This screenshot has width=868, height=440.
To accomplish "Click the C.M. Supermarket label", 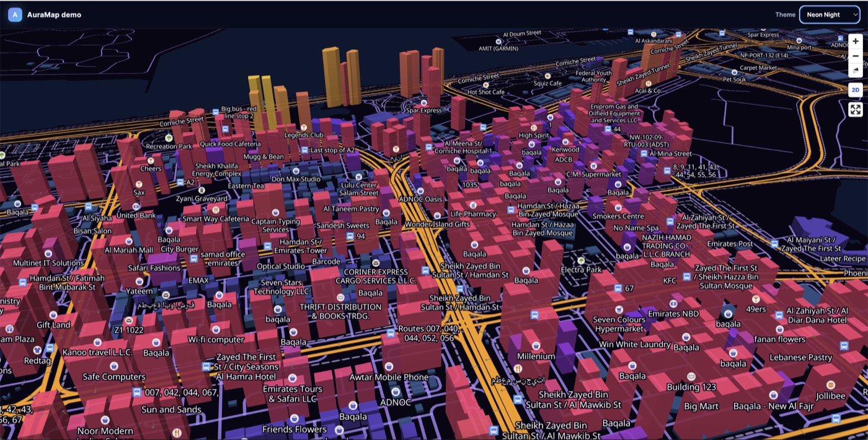I will point(593,175).
